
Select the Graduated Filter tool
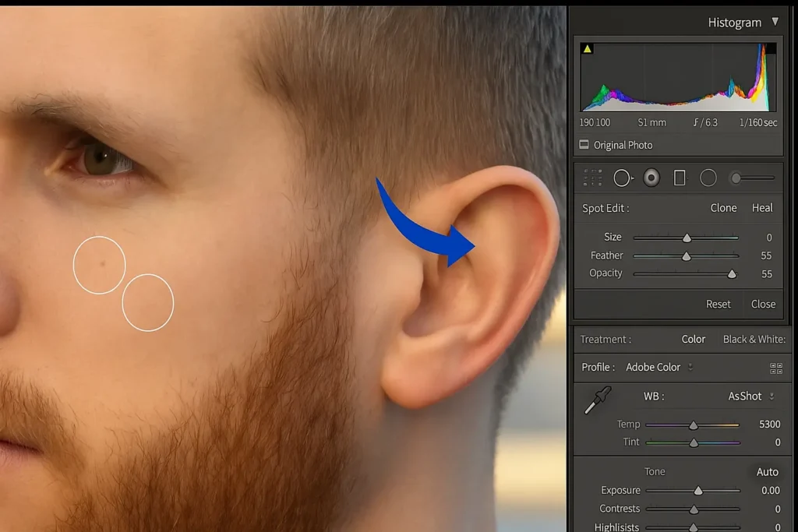click(679, 178)
